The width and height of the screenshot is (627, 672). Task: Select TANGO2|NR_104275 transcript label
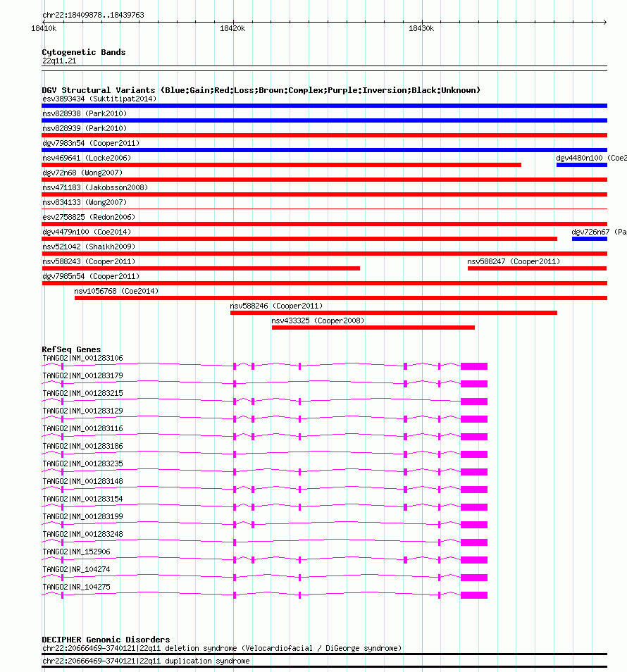click(x=76, y=587)
